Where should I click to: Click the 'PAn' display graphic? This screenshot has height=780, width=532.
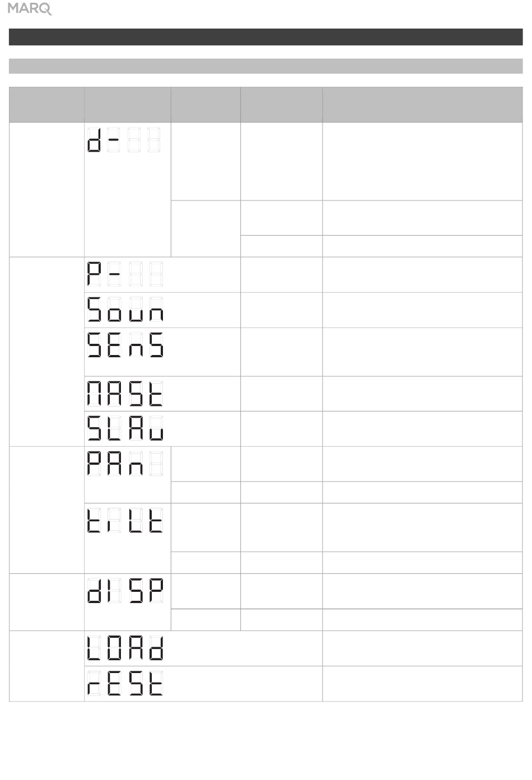125,464
